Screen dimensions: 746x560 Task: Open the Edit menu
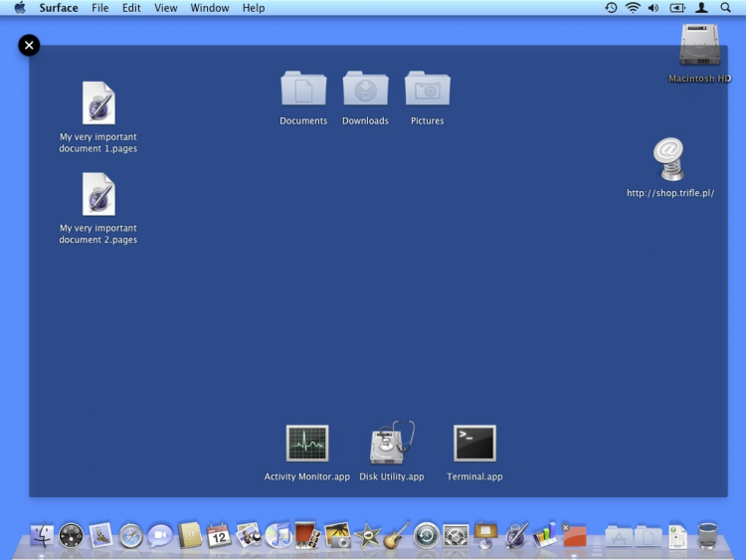tap(131, 8)
